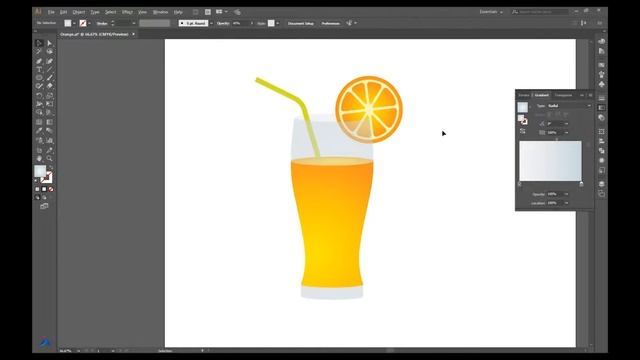Image resolution: width=640 pixels, height=360 pixels.
Task: Click the orange slice on canvas
Action: pyautogui.click(x=369, y=109)
